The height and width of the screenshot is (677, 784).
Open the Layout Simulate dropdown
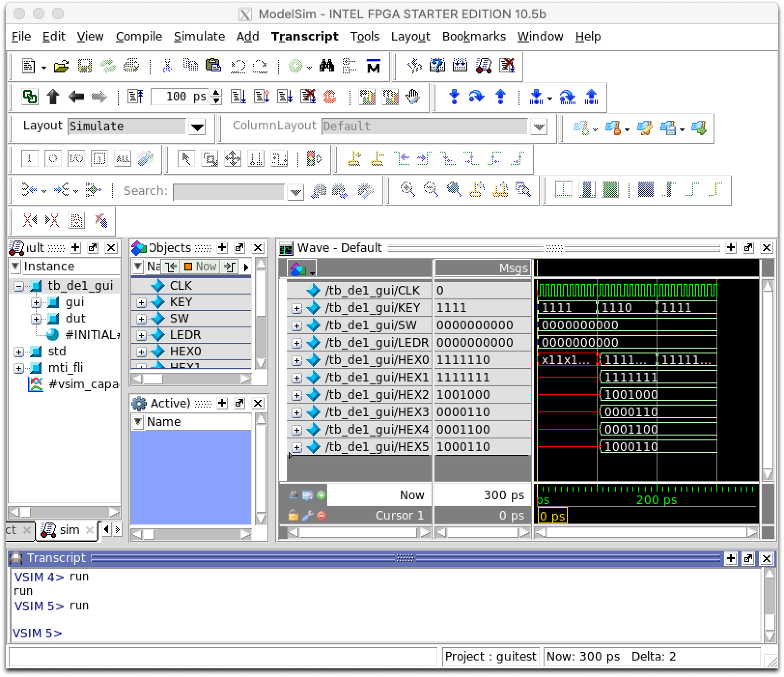pyautogui.click(x=197, y=127)
